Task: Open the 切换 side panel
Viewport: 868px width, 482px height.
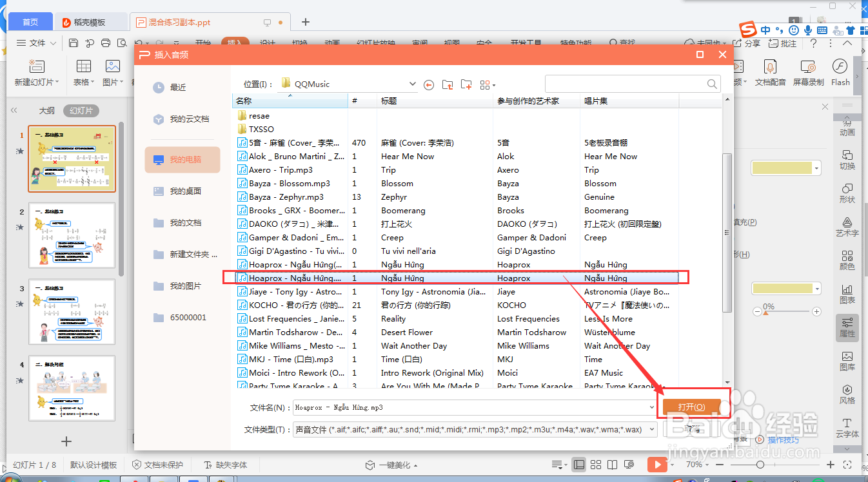Action: pyautogui.click(x=847, y=160)
